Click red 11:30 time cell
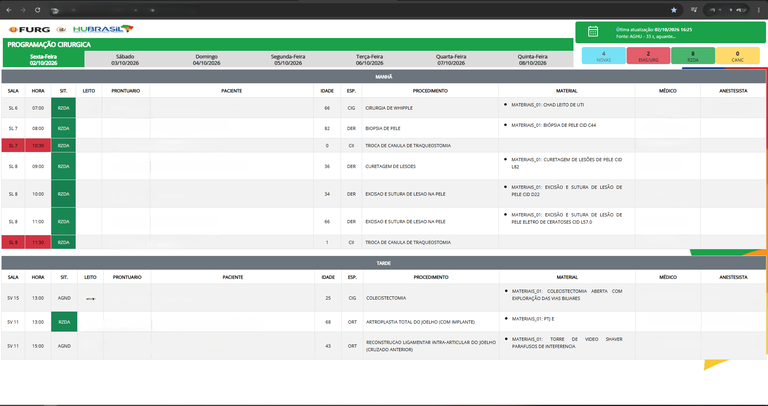Image resolution: width=768 pixels, height=406 pixels. (x=38, y=242)
